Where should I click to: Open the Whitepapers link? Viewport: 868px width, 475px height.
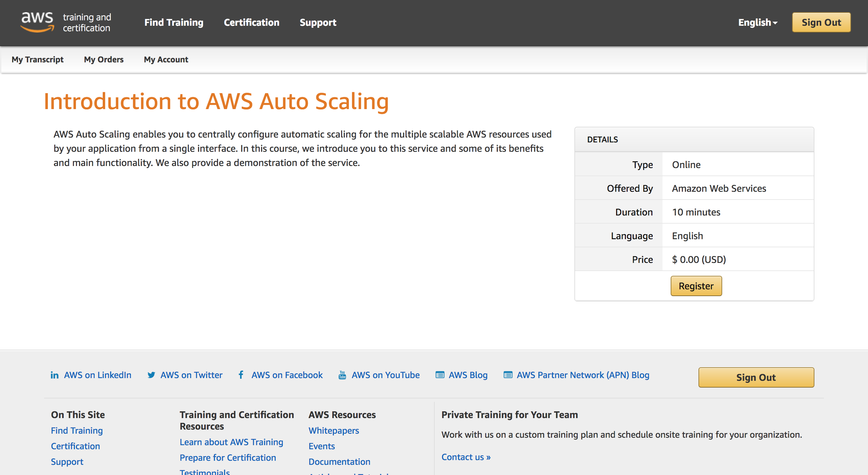333,431
